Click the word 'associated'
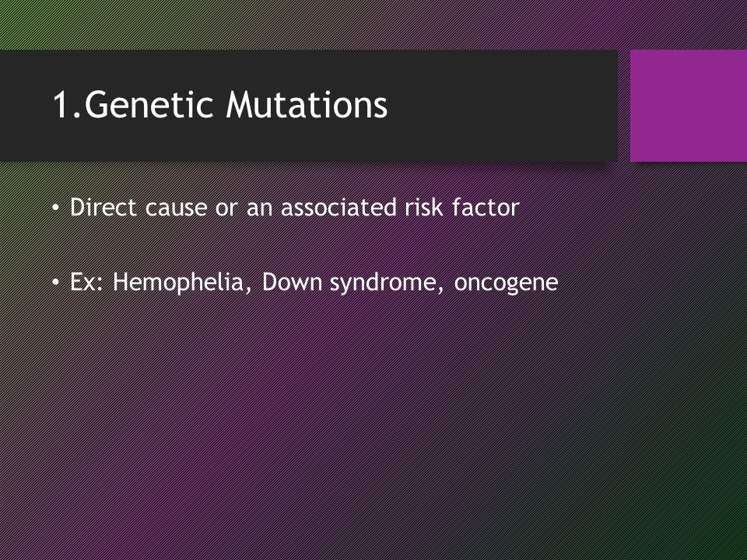 (338, 207)
